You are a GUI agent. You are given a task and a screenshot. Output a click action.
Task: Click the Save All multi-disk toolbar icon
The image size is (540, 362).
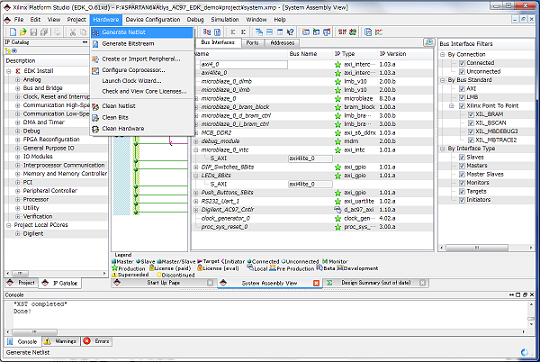[44, 32]
